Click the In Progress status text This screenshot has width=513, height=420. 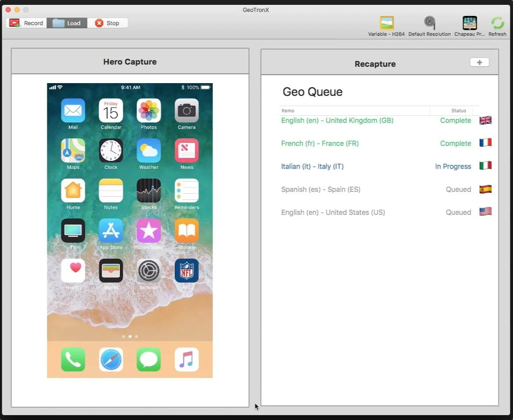pyautogui.click(x=453, y=166)
